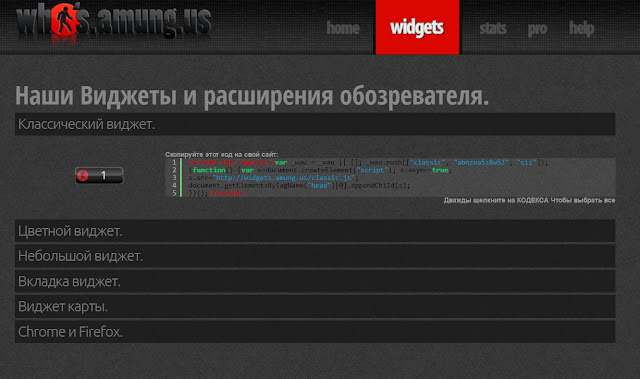The image size is (640, 379).
Task: Click code line number 5
Action: tap(174, 193)
